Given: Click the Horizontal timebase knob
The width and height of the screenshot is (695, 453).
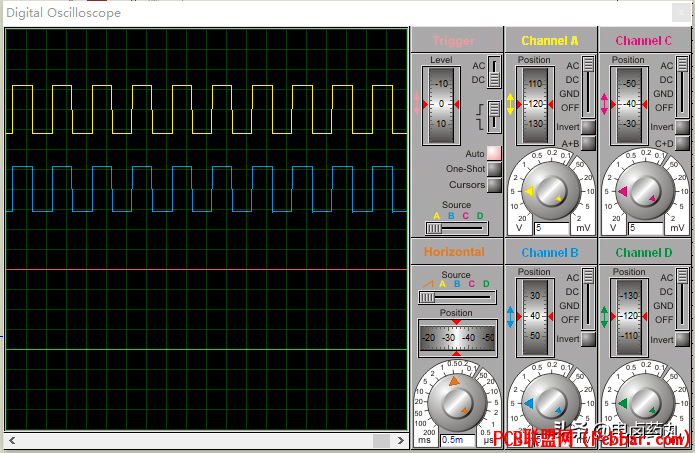Looking at the screenshot, I should [x=457, y=402].
